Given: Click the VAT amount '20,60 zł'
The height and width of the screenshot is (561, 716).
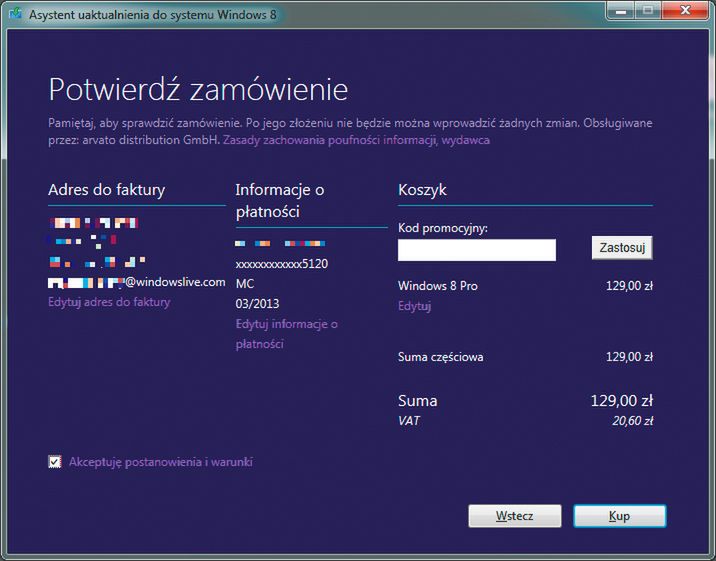Looking at the screenshot, I should coord(632,421).
